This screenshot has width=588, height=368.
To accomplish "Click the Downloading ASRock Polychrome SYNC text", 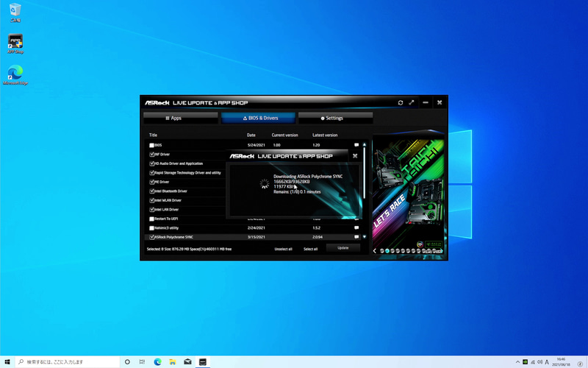I will tap(308, 176).
